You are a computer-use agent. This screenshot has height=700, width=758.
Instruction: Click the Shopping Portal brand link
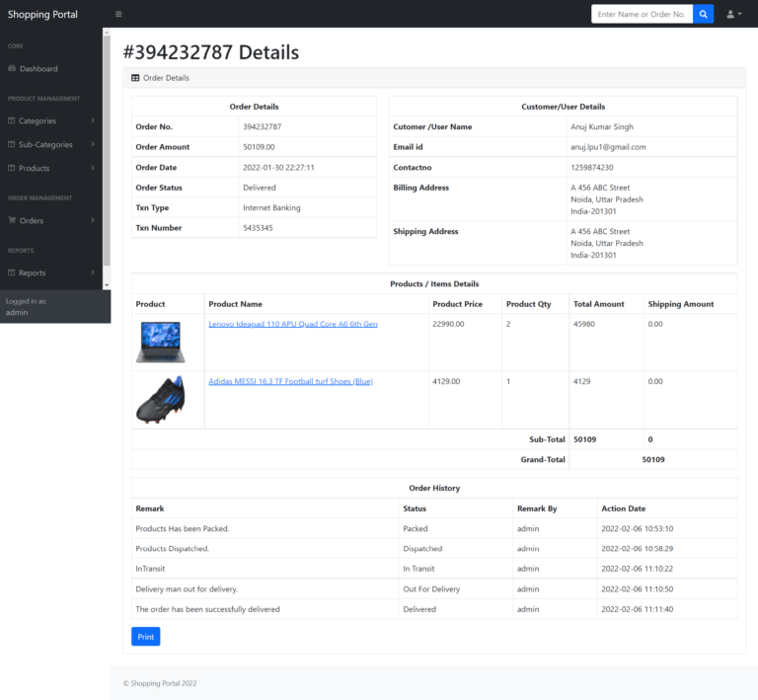42,15
